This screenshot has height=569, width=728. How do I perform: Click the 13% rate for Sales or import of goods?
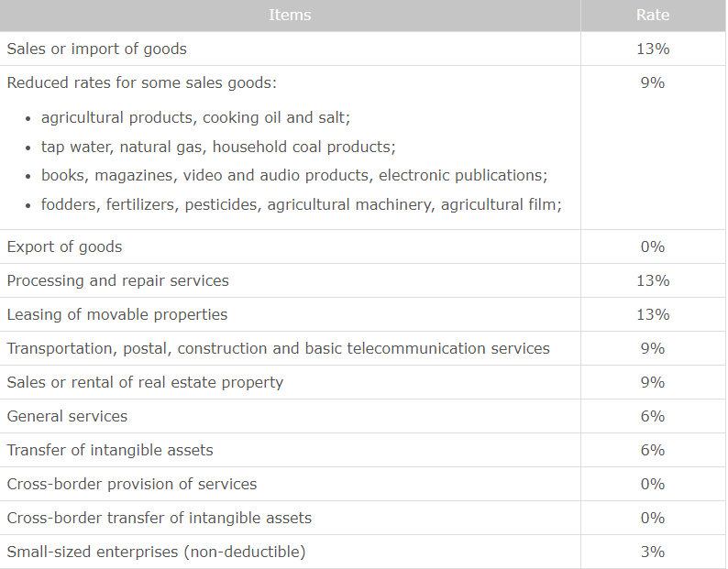click(x=652, y=49)
